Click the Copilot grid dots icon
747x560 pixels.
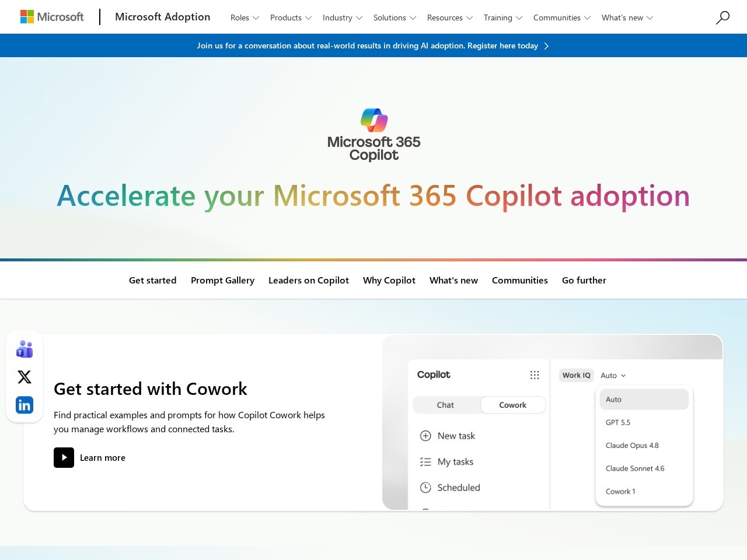(x=535, y=375)
